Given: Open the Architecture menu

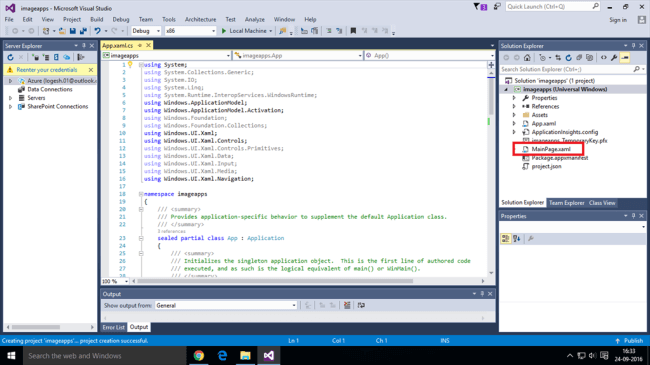Looking at the screenshot, I should [201, 19].
